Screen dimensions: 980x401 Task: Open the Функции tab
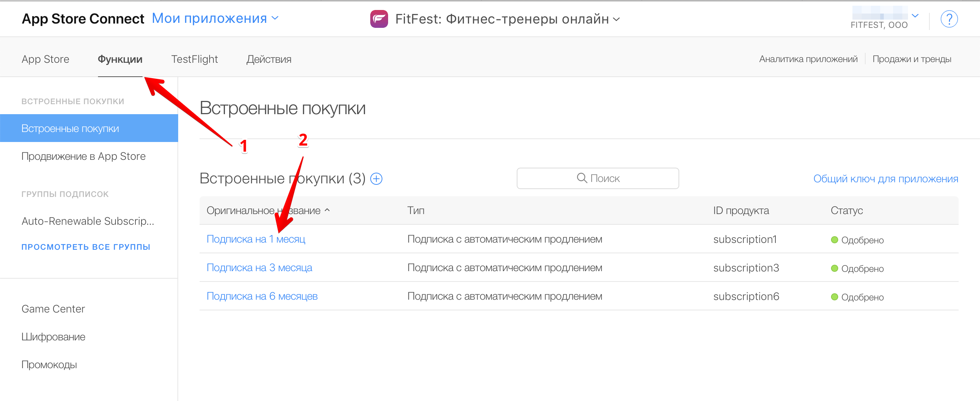[120, 59]
